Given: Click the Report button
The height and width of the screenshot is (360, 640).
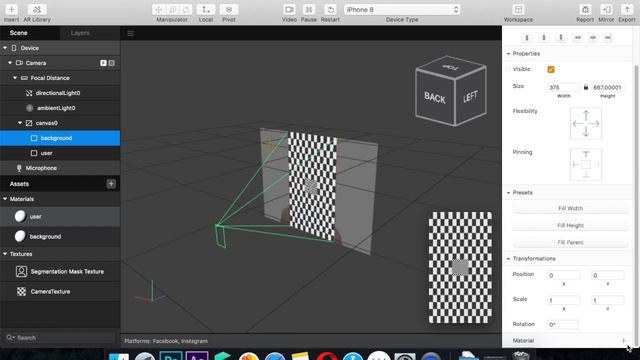Looking at the screenshot, I should point(585,9).
